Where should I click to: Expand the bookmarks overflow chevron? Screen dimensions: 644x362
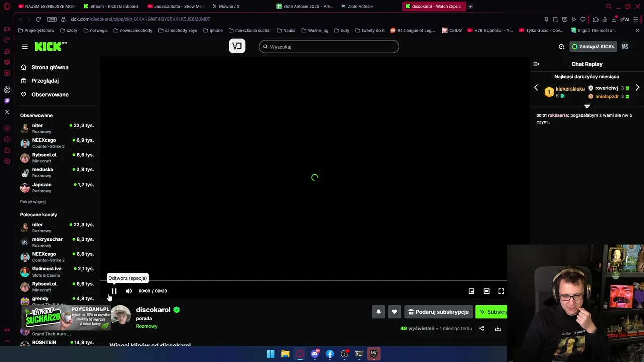637,30
